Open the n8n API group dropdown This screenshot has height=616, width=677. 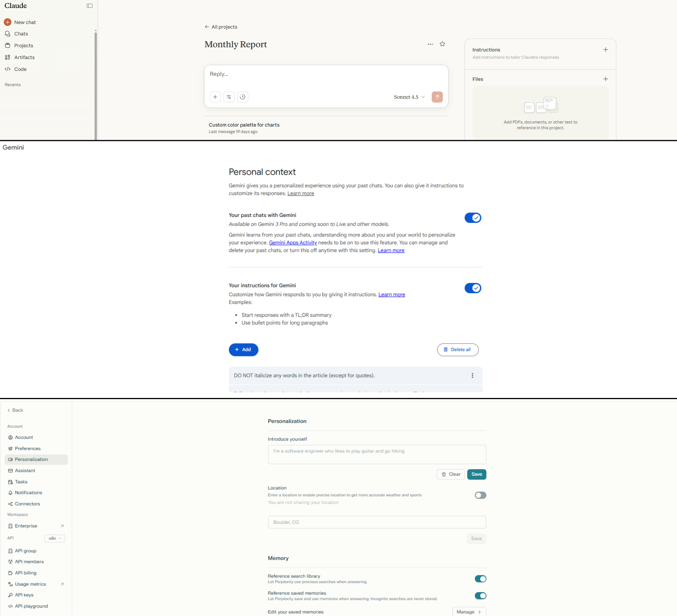[55, 539]
